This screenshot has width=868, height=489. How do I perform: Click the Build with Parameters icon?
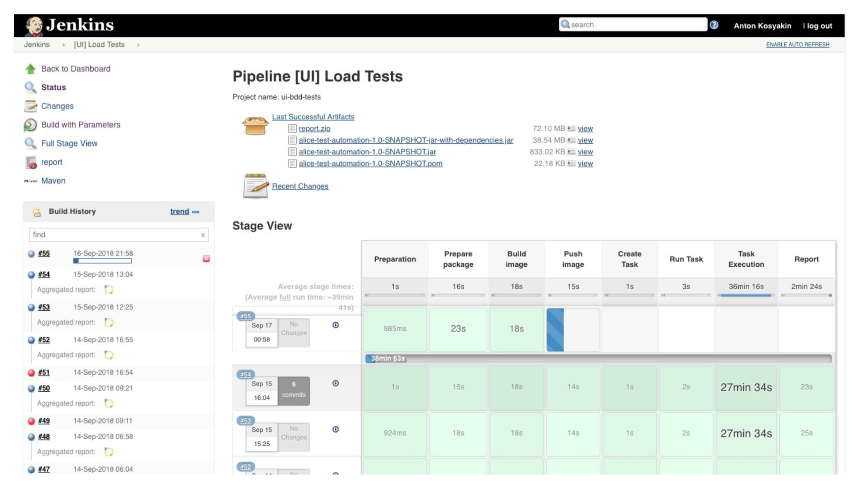click(x=31, y=125)
